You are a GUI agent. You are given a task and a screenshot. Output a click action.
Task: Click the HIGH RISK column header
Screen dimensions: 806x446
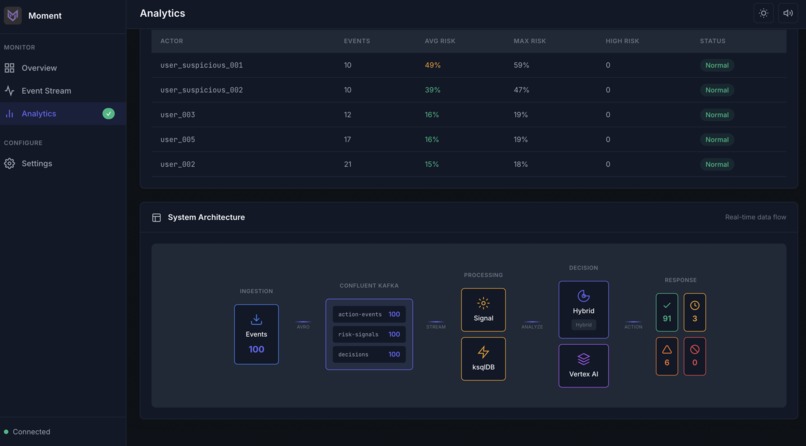(622, 41)
